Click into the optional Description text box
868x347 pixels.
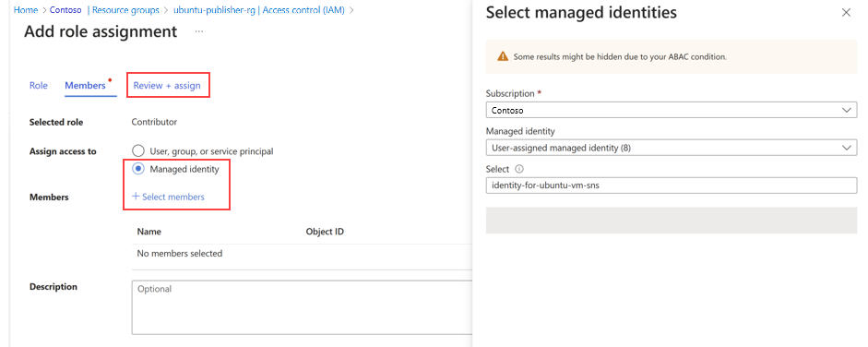point(303,307)
